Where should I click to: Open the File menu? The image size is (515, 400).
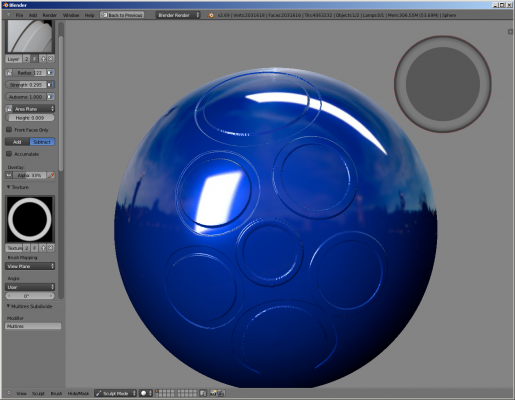coord(19,15)
